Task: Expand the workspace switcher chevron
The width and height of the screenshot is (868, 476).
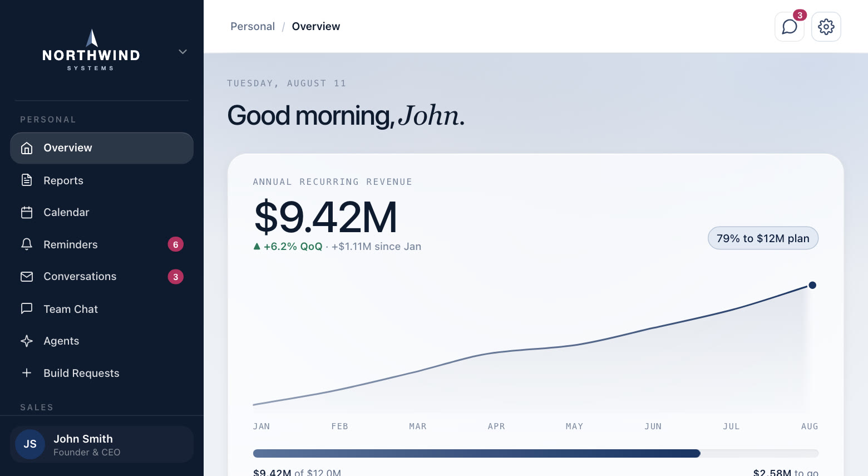Action: point(183,52)
